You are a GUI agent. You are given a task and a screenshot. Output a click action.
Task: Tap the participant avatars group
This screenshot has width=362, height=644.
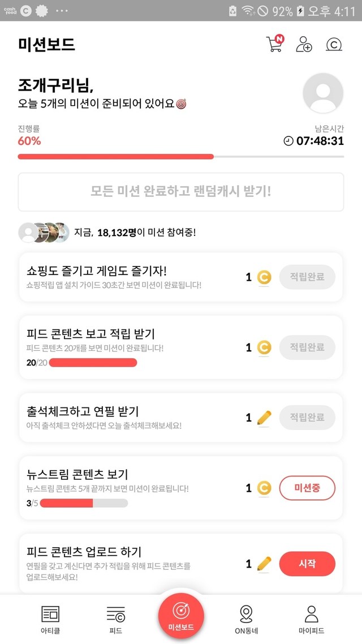[x=44, y=233]
